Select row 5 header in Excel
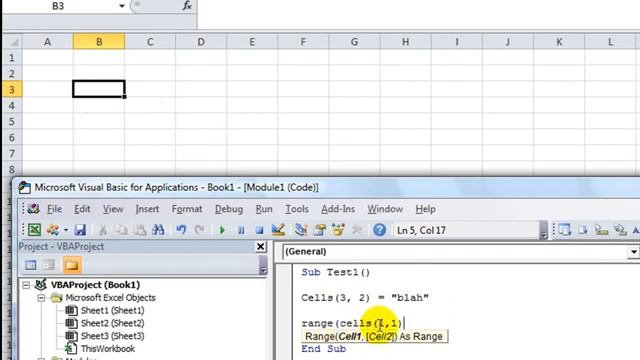The image size is (640, 360). tap(12, 122)
